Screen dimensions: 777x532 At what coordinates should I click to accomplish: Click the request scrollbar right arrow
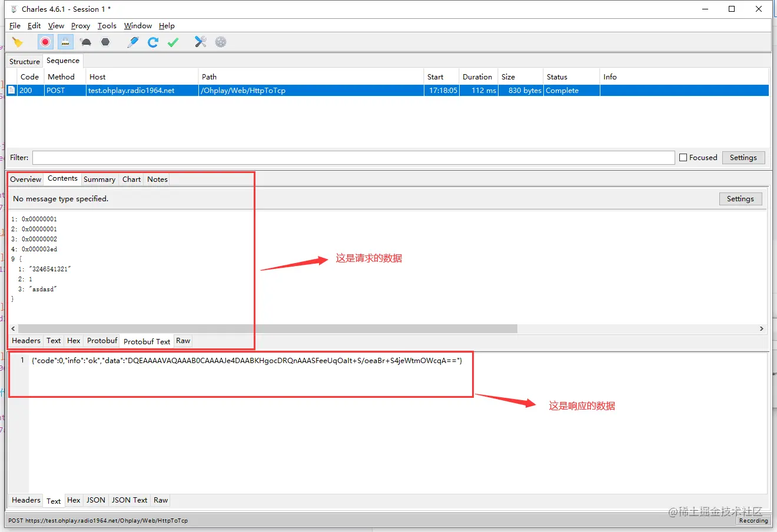[x=761, y=328]
